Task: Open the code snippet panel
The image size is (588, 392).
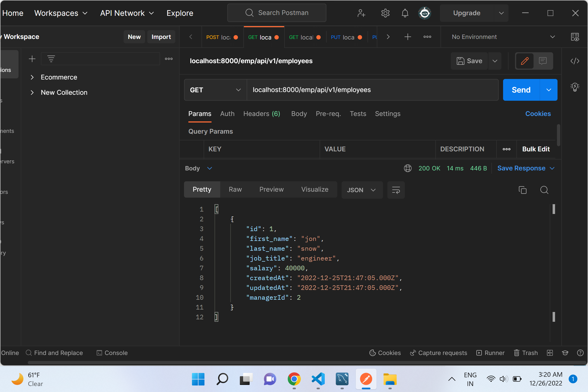Action: 575,61
